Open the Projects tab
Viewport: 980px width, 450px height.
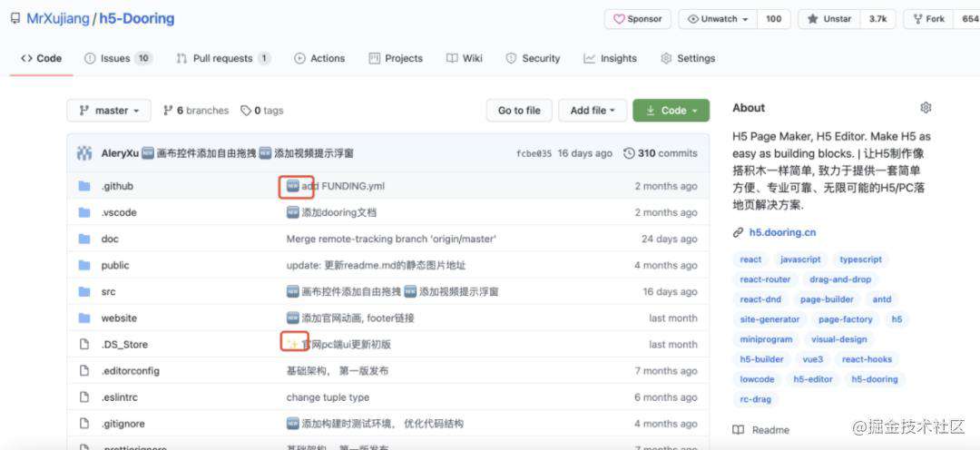tap(396, 58)
